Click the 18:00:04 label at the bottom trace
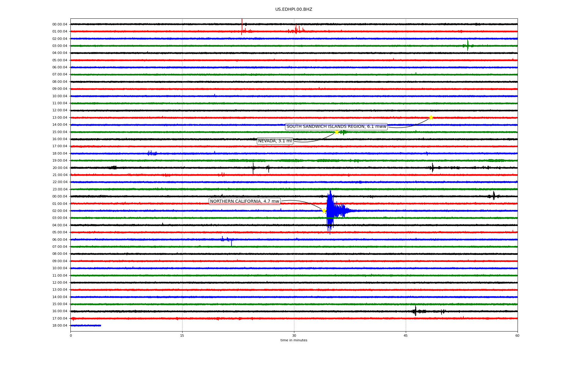This screenshot has width=588, height=368. click(x=60, y=326)
